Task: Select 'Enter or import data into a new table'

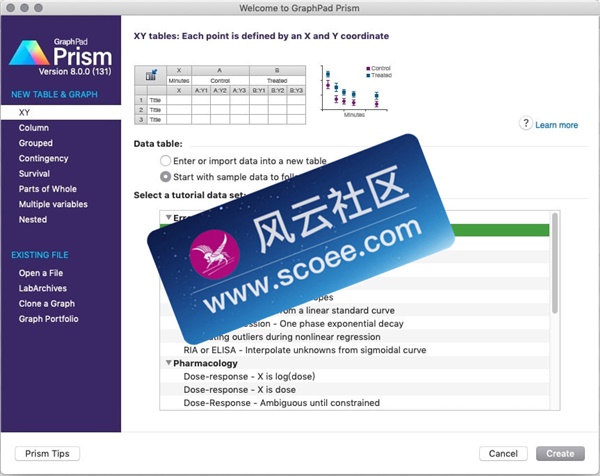Action: (x=166, y=161)
